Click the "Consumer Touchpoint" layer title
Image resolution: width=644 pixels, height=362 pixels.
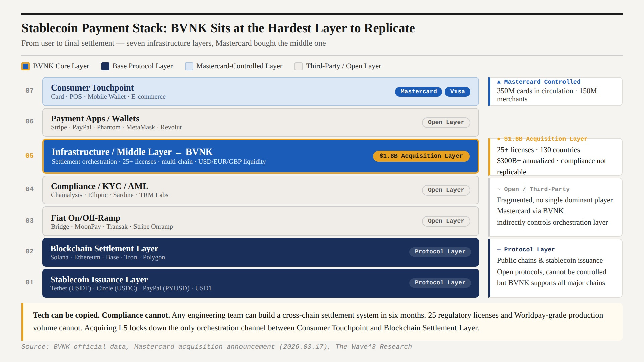[92, 88]
